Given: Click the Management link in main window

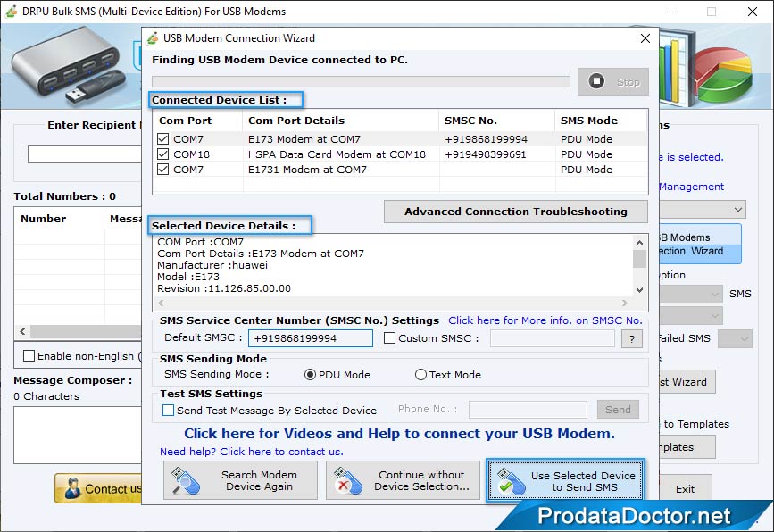Looking at the screenshot, I should tap(692, 187).
